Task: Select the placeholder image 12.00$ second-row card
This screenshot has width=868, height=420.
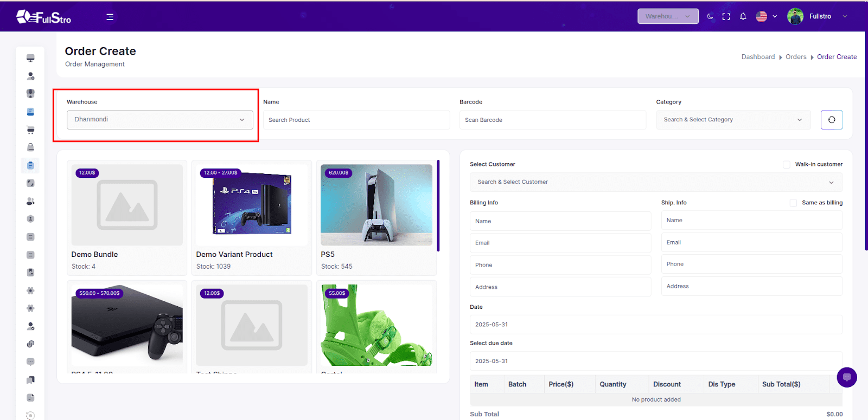Action: (x=252, y=327)
